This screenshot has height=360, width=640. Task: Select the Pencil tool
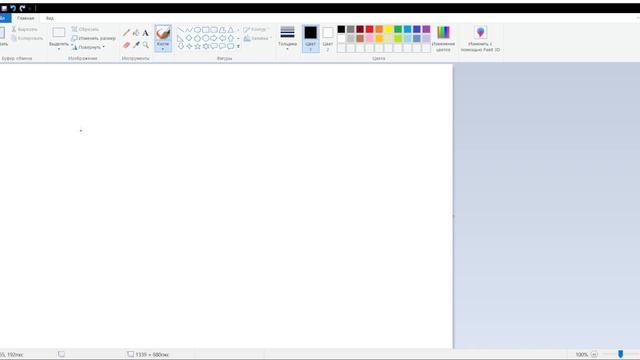click(x=127, y=33)
